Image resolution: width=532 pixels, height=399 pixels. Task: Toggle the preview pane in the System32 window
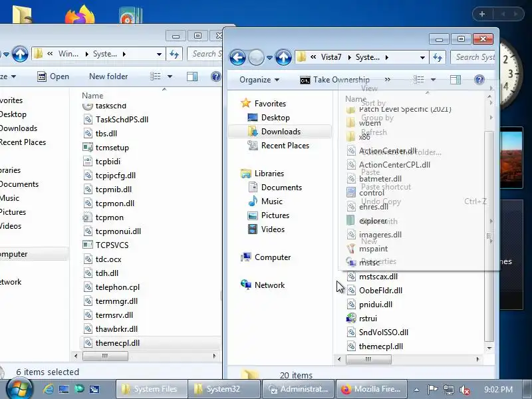point(192,76)
